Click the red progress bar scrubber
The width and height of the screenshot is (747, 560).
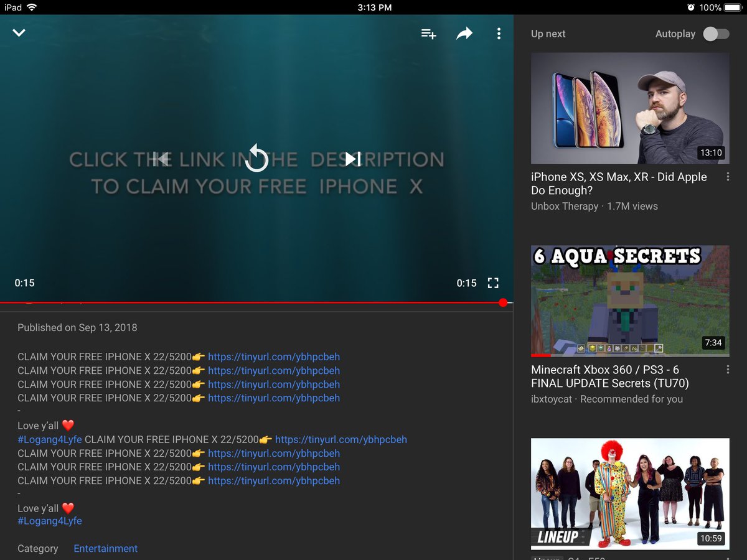tap(503, 302)
